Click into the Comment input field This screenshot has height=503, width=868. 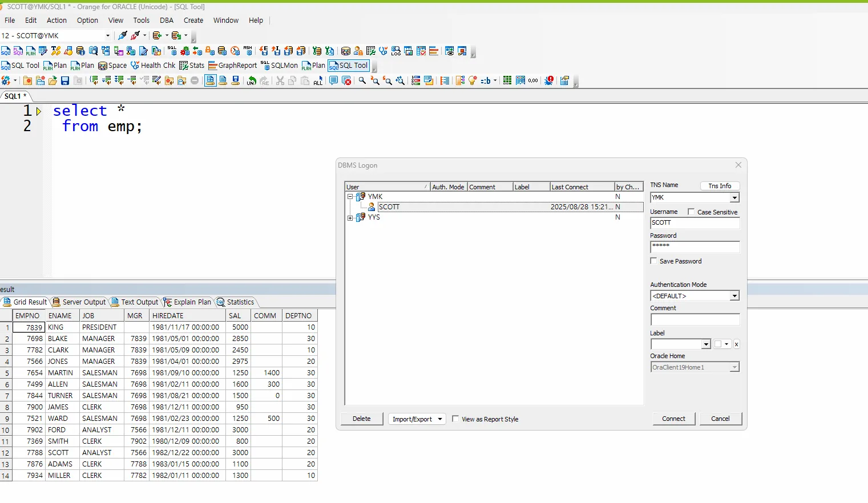click(x=695, y=320)
